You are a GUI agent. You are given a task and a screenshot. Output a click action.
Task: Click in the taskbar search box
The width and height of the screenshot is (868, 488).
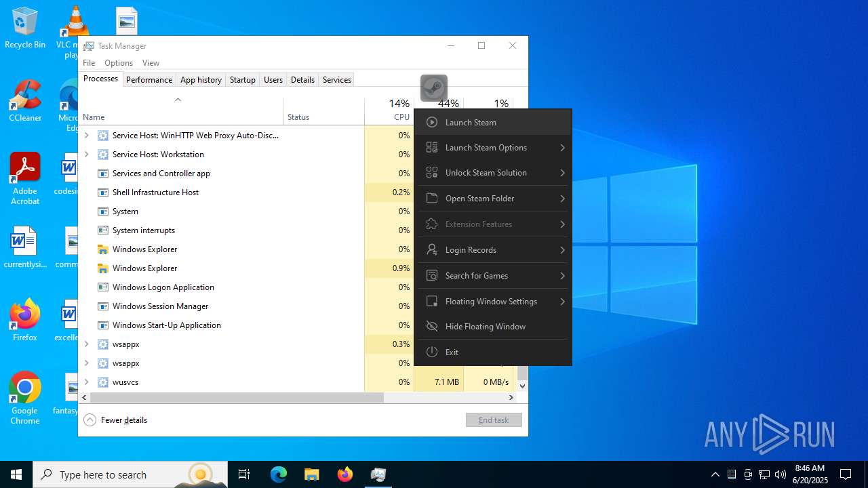(x=130, y=474)
